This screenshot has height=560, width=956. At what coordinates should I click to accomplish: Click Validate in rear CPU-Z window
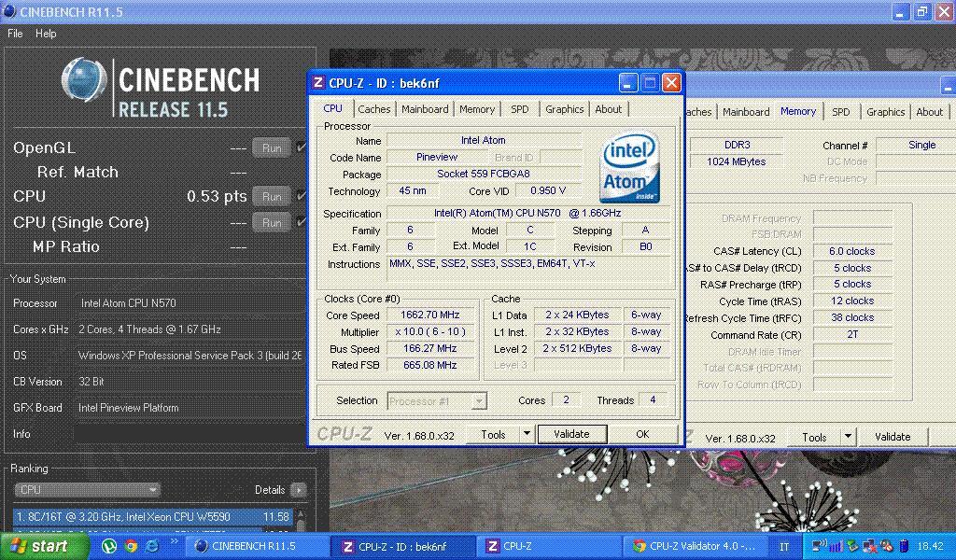(x=893, y=437)
